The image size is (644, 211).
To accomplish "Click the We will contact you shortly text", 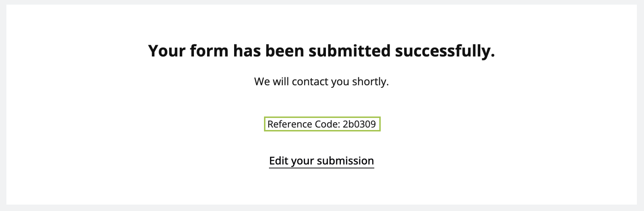I will tap(321, 82).
